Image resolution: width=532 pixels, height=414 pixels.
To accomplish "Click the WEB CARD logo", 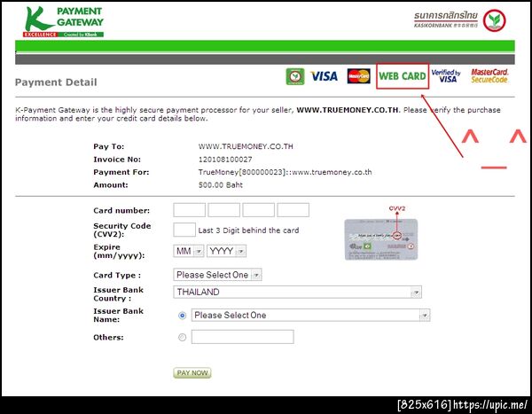I will click(x=403, y=76).
